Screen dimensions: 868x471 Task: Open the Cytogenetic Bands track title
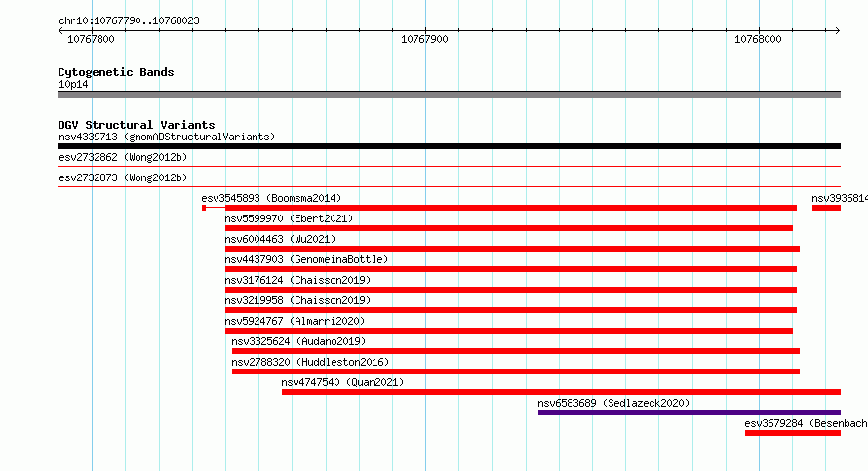pos(116,72)
